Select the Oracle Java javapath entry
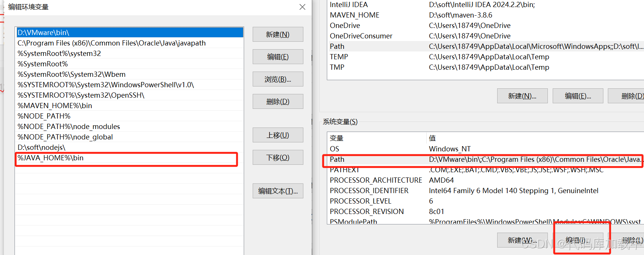The width and height of the screenshot is (644, 255). [x=130, y=43]
